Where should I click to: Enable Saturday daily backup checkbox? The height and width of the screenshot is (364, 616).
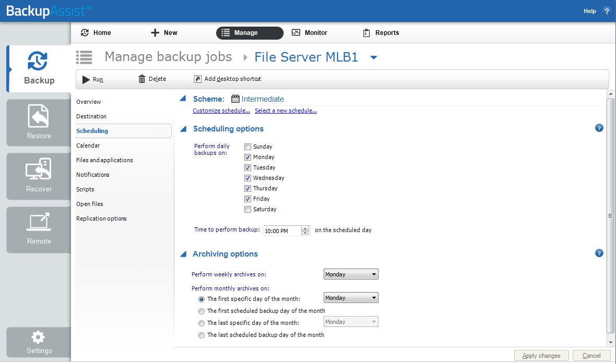pos(248,210)
